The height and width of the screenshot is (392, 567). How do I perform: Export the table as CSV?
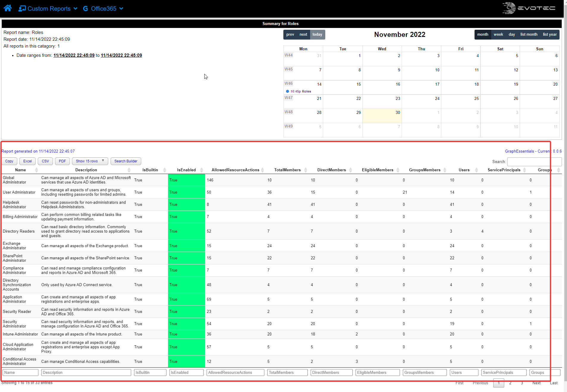click(x=45, y=161)
